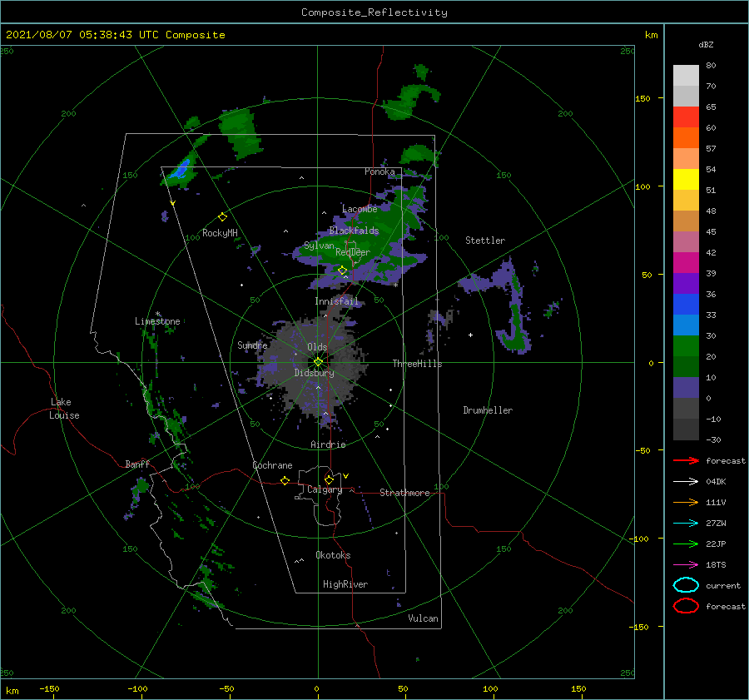Click the yellow diamond at radar center

318,362
